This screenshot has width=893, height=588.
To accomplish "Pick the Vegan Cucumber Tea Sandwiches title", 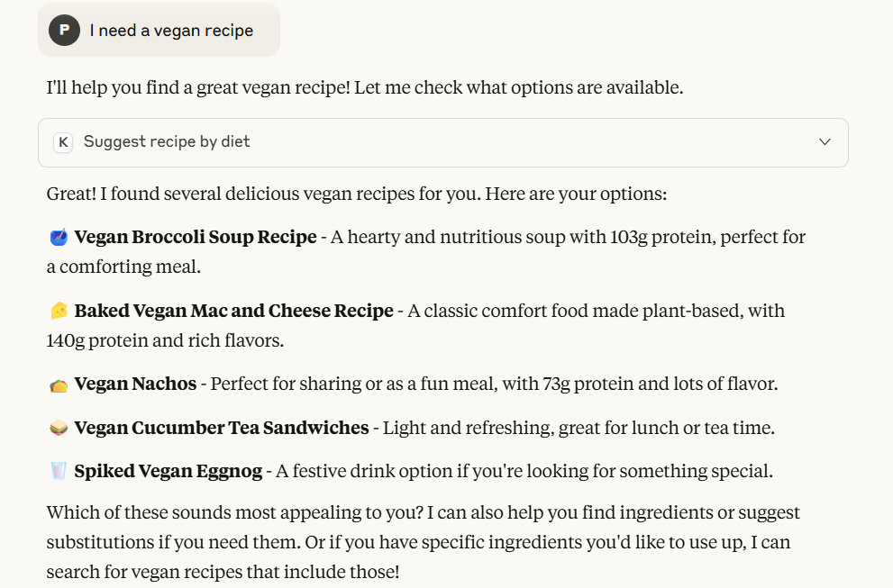I will pyautogui.click(x=222, y=428).
